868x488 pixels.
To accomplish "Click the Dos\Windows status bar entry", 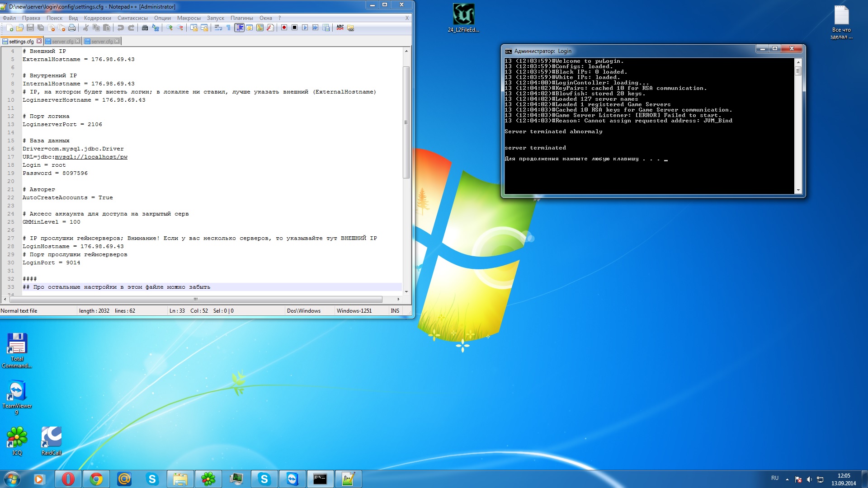I will [x=303, y=311].
